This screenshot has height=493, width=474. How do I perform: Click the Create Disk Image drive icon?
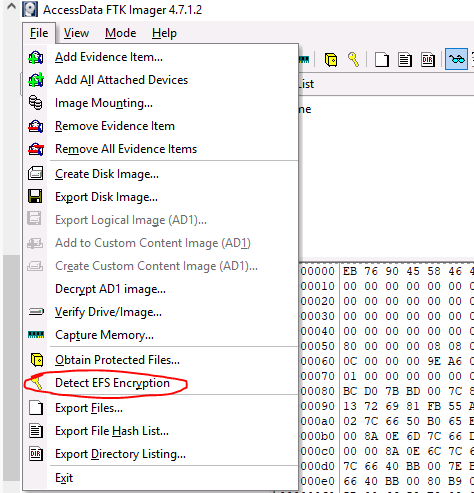click(36, 174)
